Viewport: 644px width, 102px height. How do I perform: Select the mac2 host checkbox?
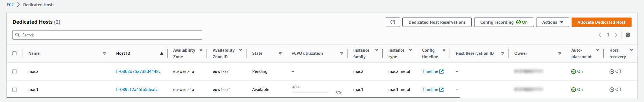[x=14, y=71]
